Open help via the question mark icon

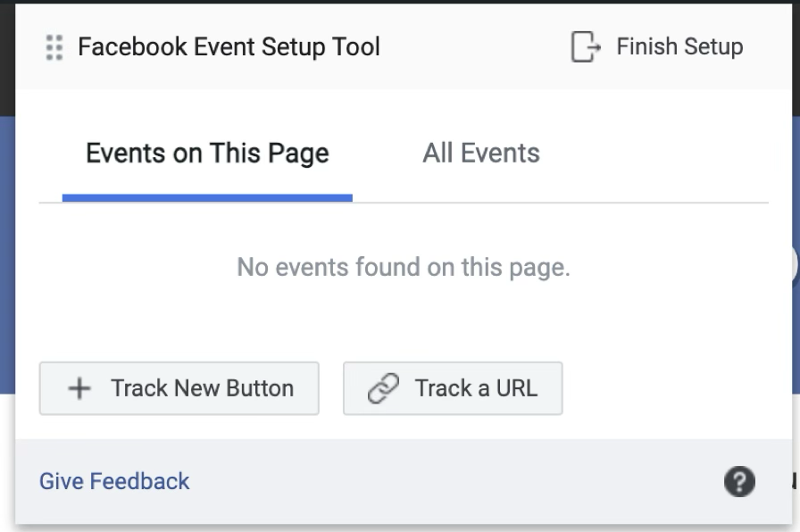[x=739, y=482]
